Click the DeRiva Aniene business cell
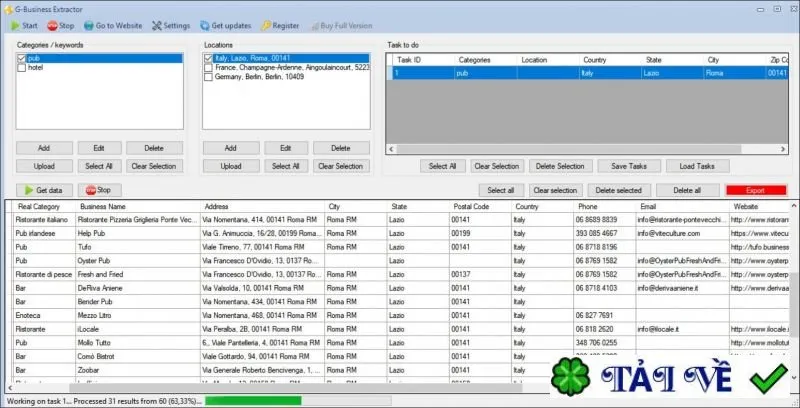 coord(138,288)
